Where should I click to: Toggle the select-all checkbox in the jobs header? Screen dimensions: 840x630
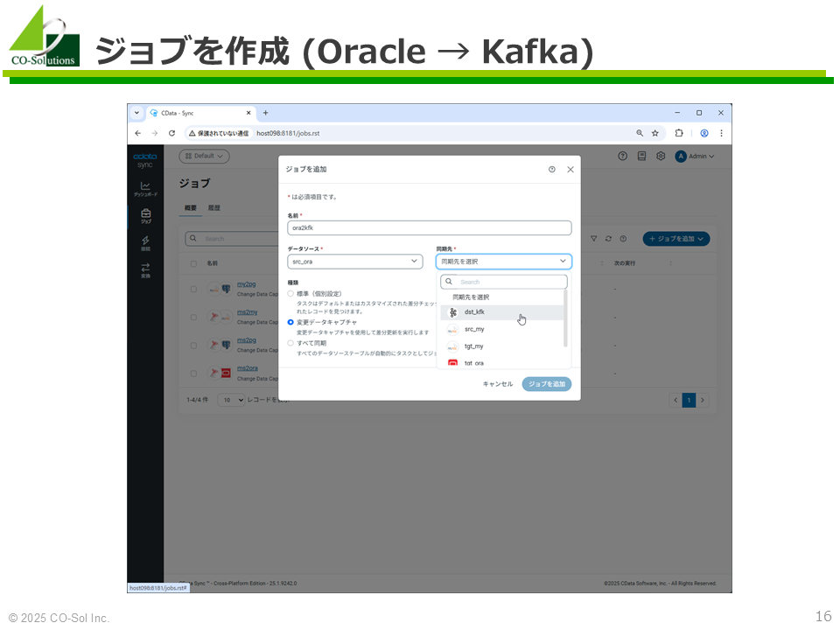[193, 263]
